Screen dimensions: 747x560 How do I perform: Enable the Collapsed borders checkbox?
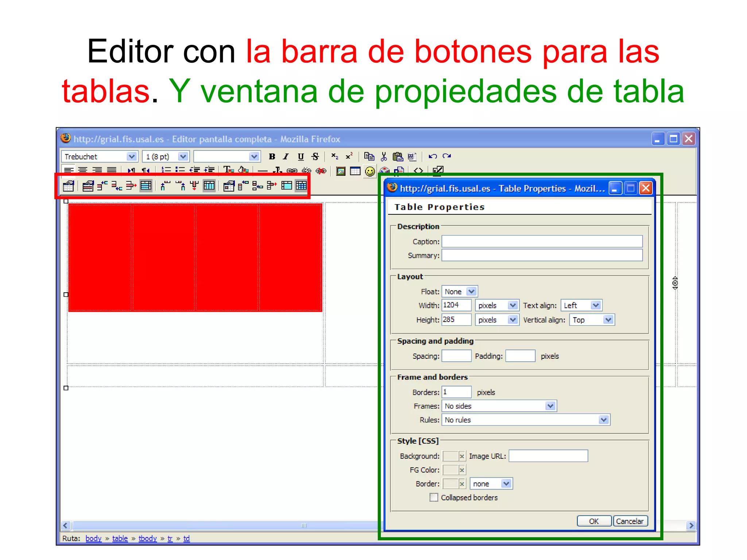(x=434, y=497)
